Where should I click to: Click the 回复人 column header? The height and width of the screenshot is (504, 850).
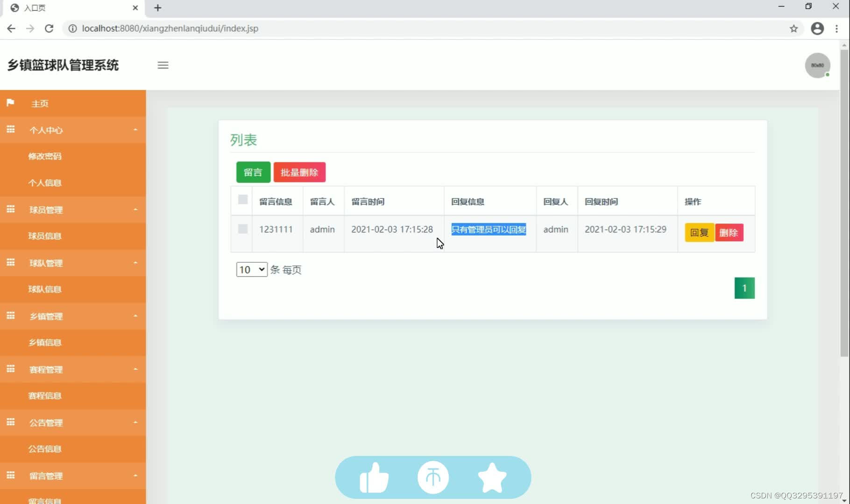[x=556, y=202]
